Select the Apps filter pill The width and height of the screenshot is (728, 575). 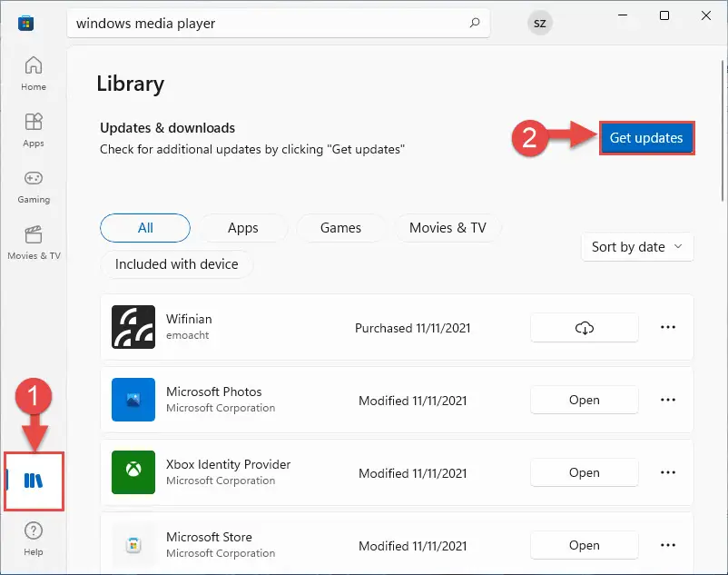point(243,228)
